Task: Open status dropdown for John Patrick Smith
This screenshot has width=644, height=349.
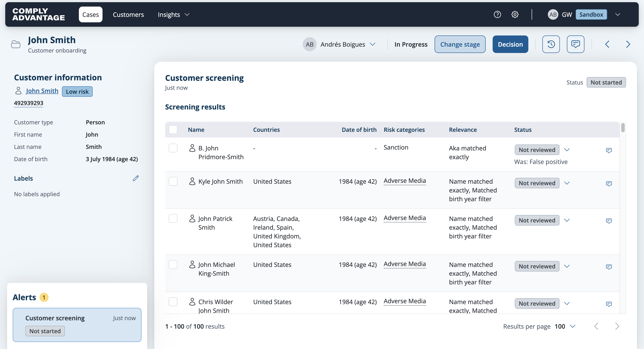Action: [x=567, y=220]
